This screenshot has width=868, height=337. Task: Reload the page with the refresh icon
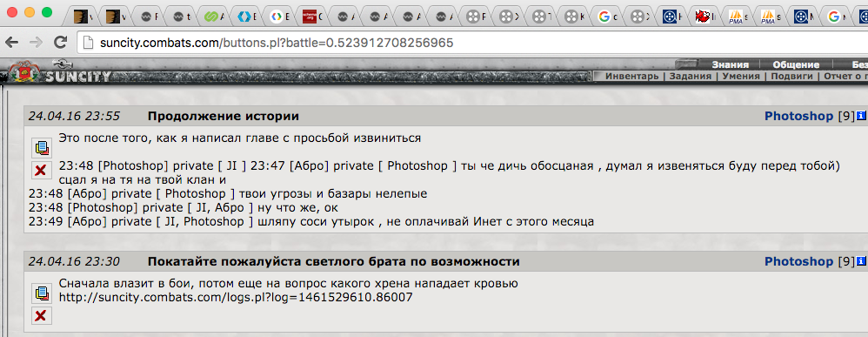point(60,42)
